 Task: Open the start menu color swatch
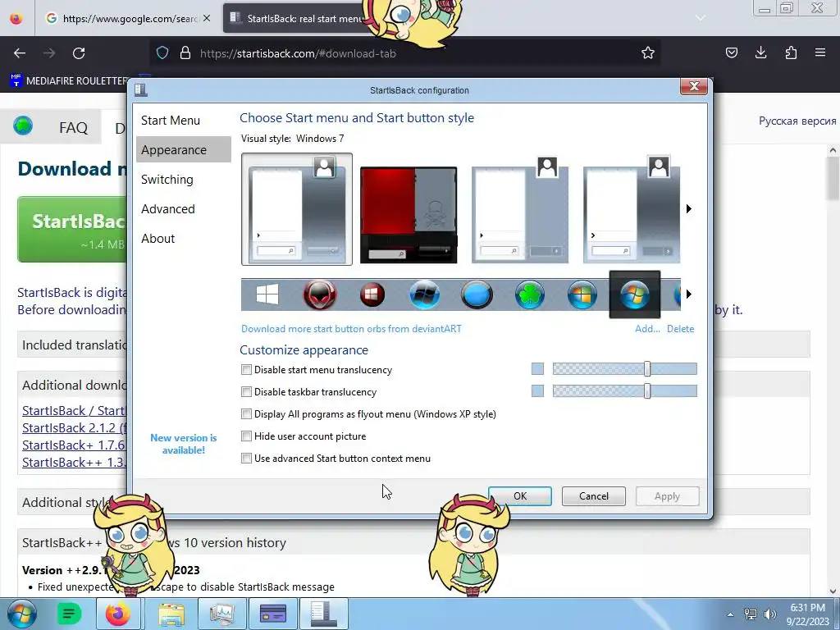tap(537, 368)
